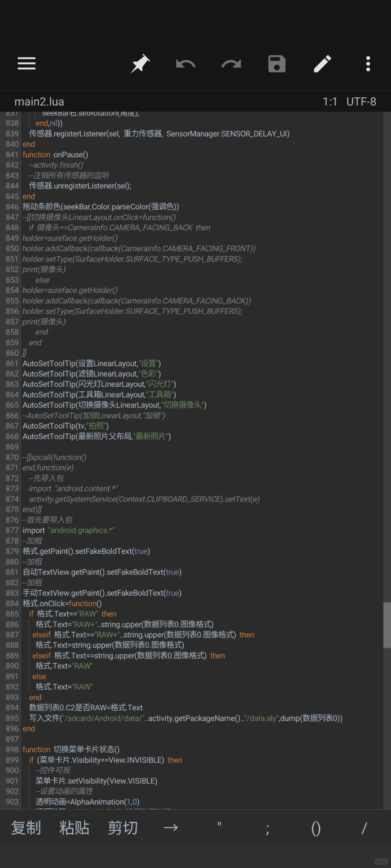The image size is (391, 868).
Task: Click line 899 if 菜单卡片.Visibility==View.INVISIBLE
Action: (105, 760)
